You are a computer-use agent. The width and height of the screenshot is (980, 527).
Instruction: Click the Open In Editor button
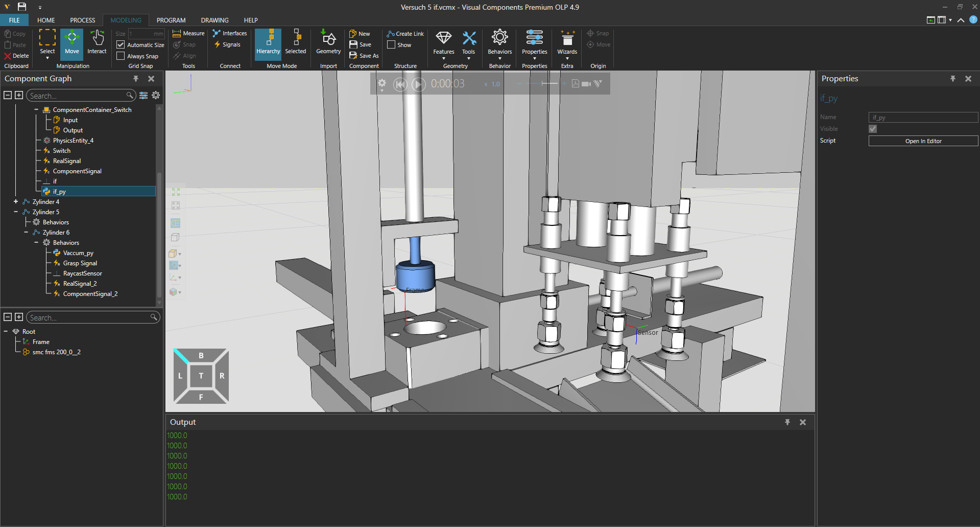pos(923,141)
